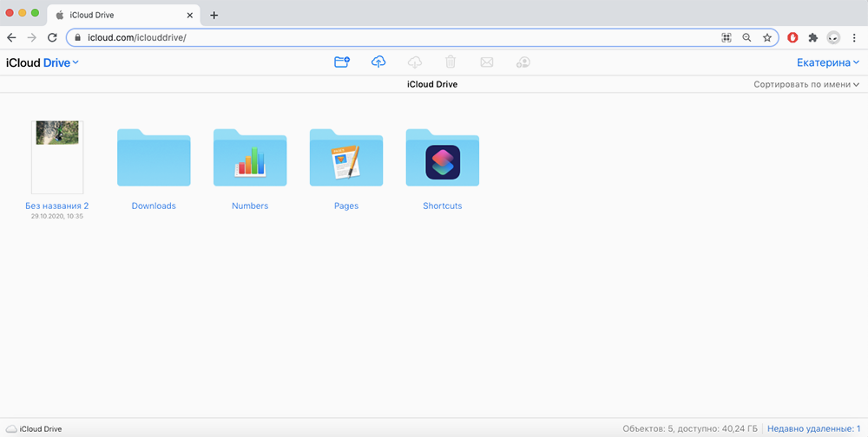Click the trash Delete icon
The width and height of the screenshot is (868, 437).
450,62
